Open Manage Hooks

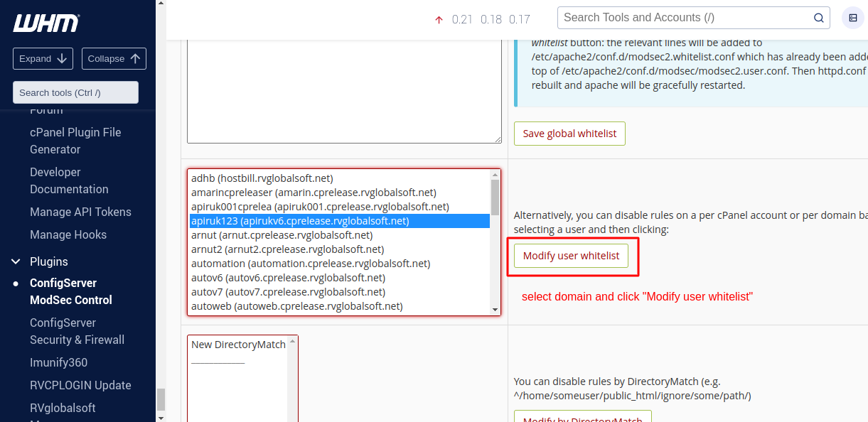[68, 234]
